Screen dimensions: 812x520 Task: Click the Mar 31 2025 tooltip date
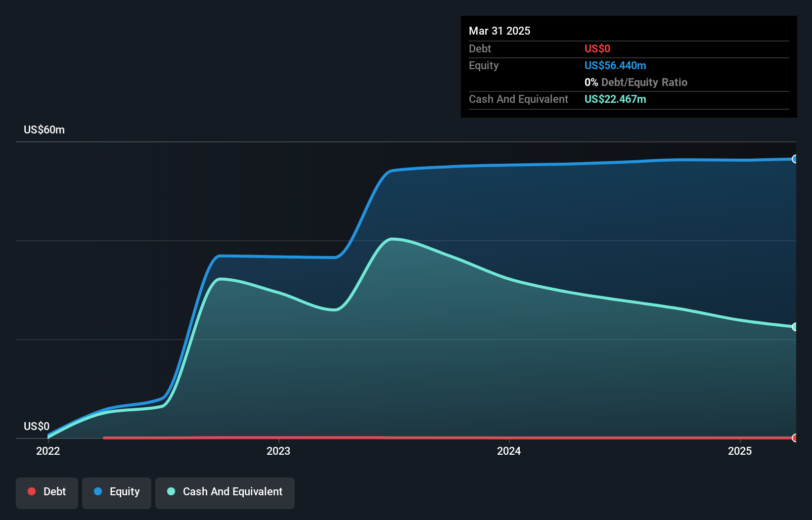(x=499, y=31)
